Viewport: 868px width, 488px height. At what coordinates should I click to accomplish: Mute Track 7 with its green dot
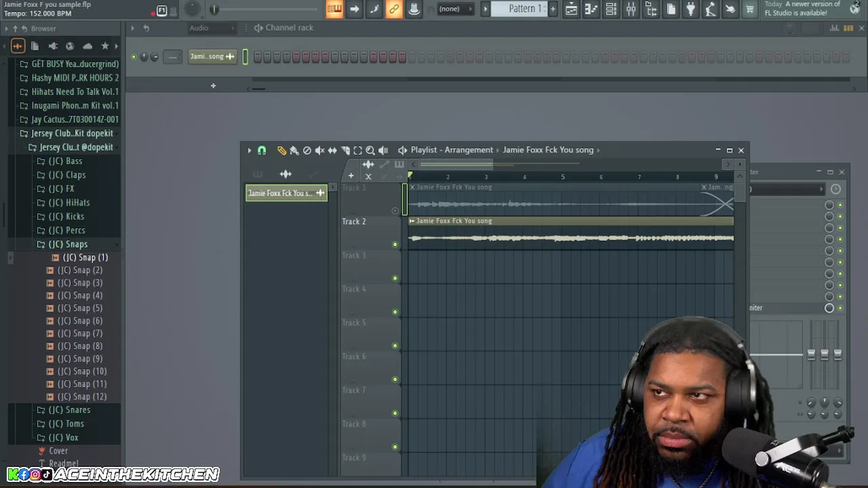(x=395, y=413)
